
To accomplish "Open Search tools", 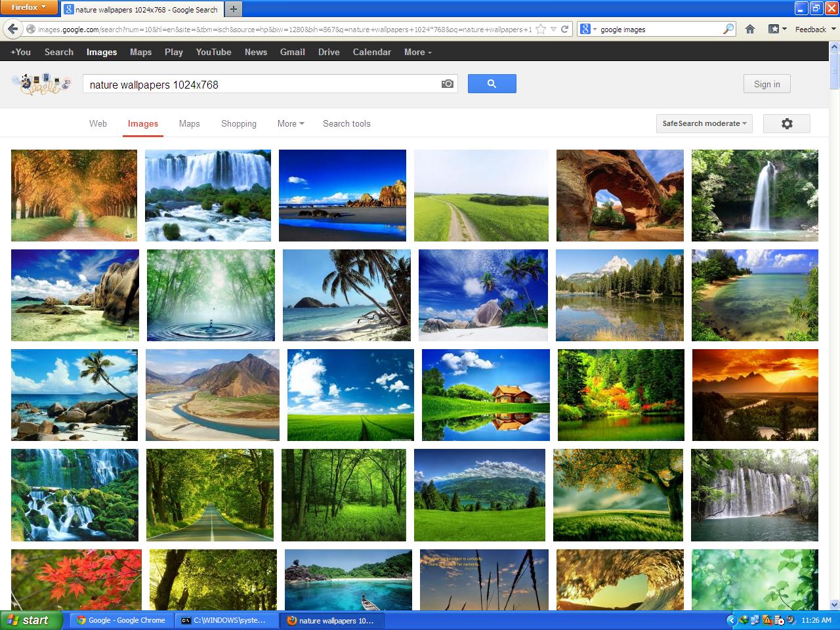I will pyautogui.click(x=346, y=123).
